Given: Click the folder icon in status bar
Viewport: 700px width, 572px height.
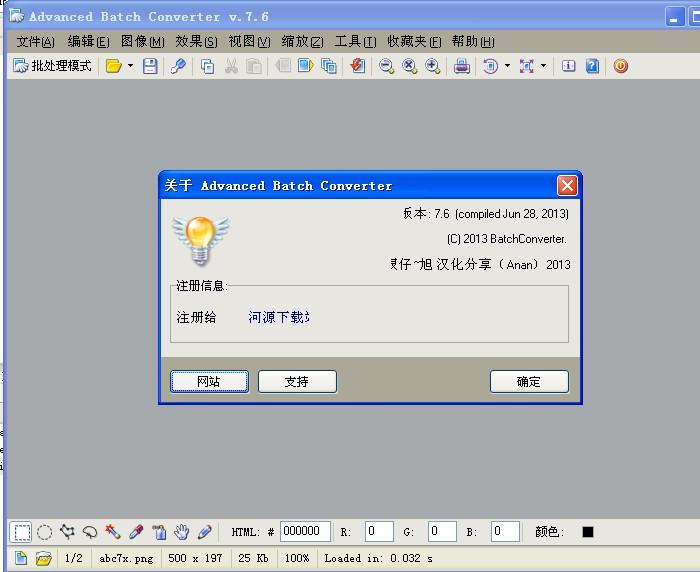Looking at the screenshot, I should coord(44,558).
